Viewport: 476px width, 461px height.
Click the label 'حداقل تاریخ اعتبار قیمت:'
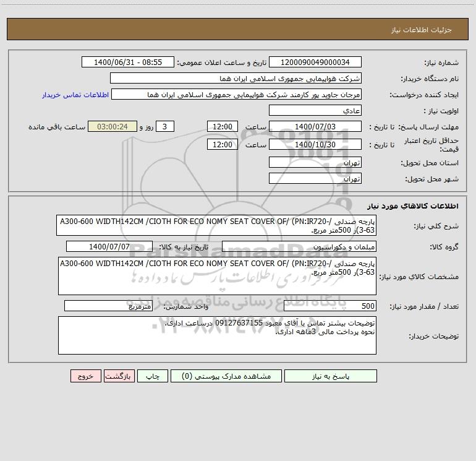click(431, 145)
